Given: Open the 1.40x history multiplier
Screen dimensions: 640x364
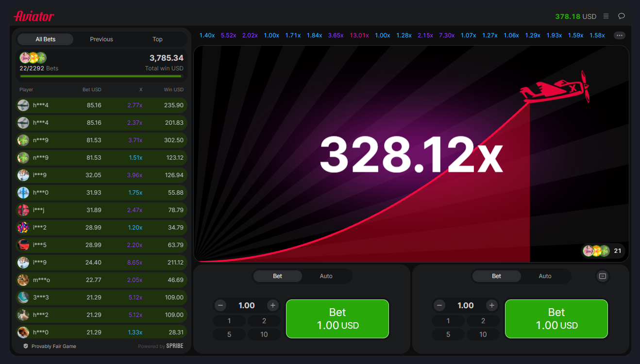Looking at the screenshot, I should [207, 35].
